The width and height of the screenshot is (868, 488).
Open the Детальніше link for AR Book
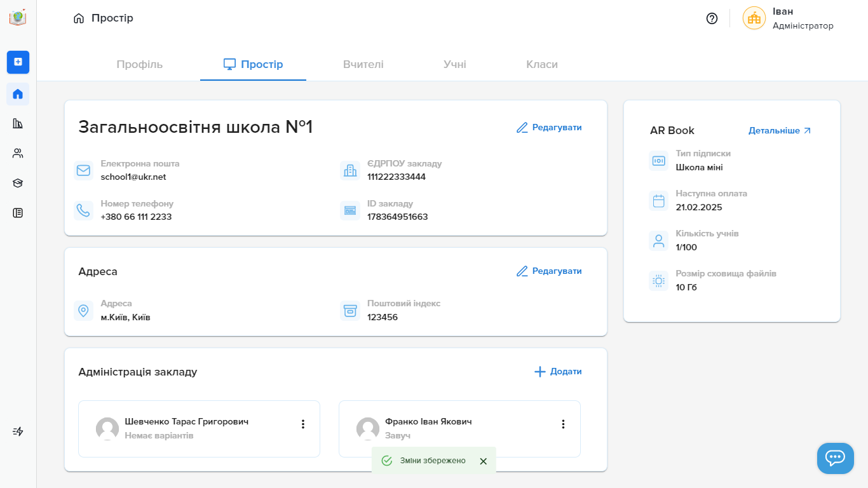click(780, 130)
